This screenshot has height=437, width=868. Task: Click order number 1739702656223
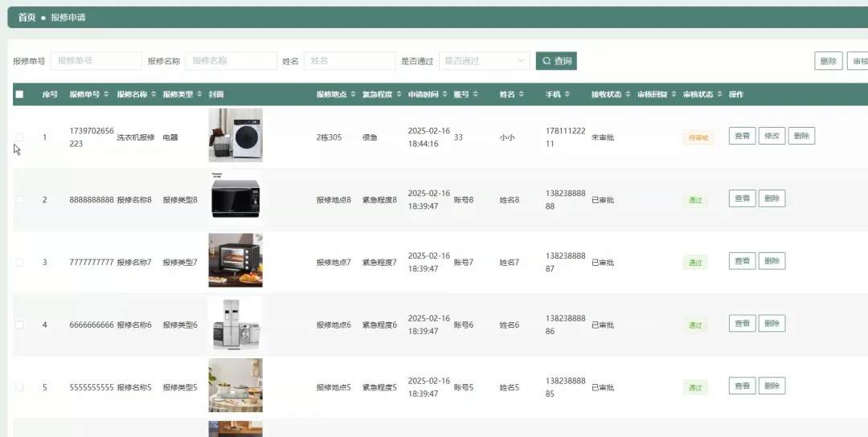pos(92,137)
